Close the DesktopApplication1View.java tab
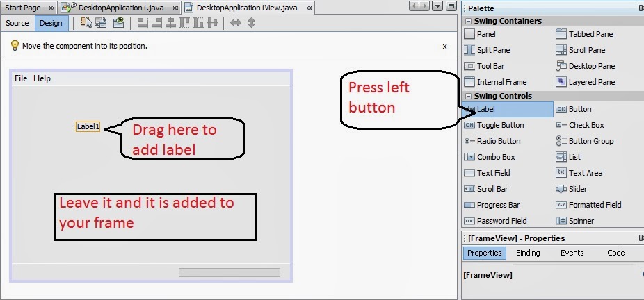Image resolution: width=644 pixels, height=300 pixels. [309, 8]
